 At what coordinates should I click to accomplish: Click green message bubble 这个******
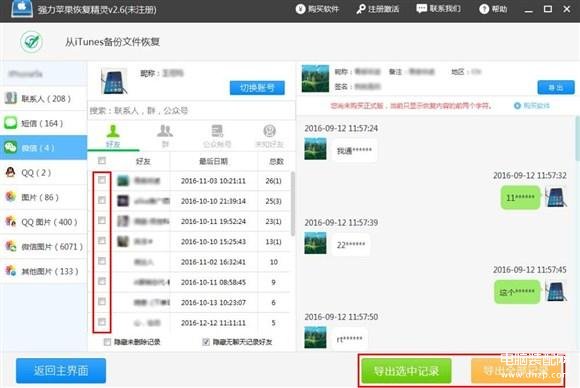pyautogui.click(x=517, y=292)
